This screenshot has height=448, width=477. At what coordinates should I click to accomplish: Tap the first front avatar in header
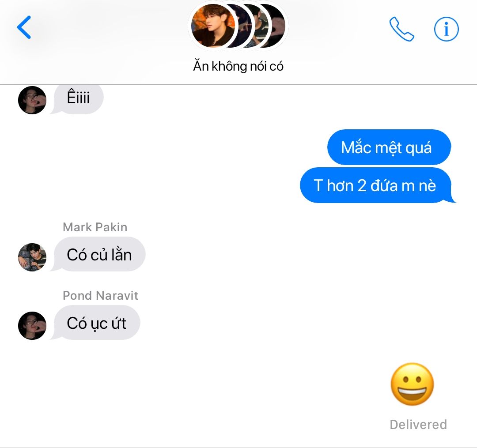[213, 26]
